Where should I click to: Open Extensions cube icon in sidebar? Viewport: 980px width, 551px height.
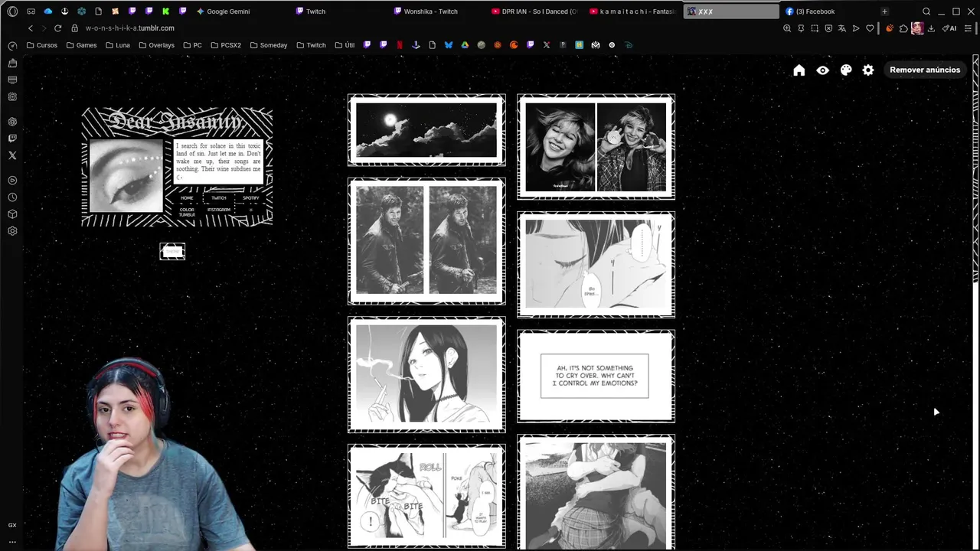pyautogui.click(x=12, y=214)
